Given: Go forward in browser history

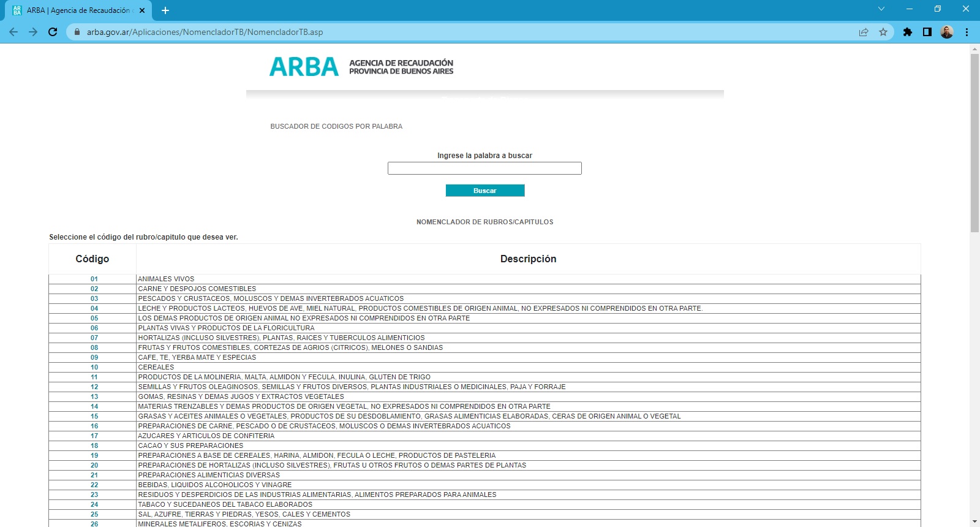Looking at the screenshot, I should [33, 32].
